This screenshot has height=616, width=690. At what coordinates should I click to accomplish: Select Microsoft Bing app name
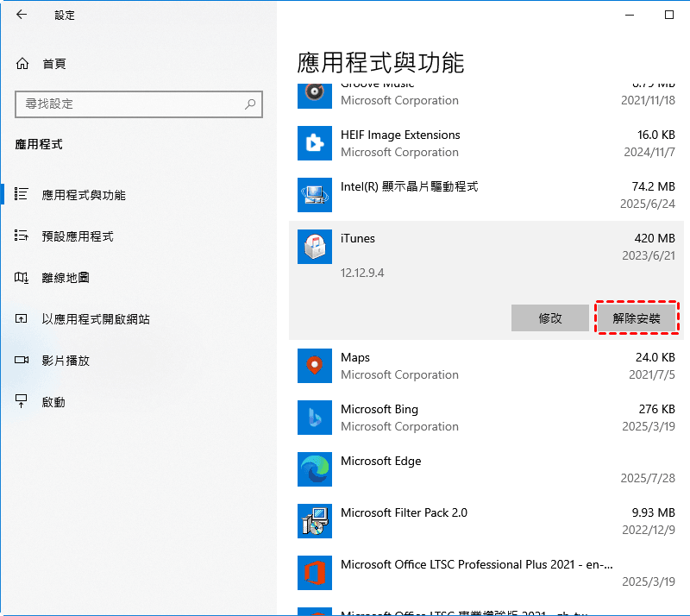pyautogui.click(x=379, y=409)
